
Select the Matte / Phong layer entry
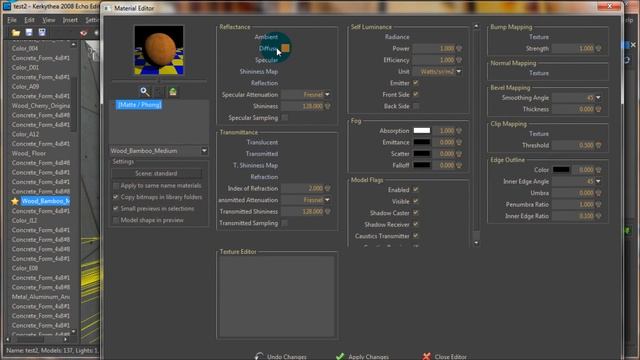coord(139,105)
